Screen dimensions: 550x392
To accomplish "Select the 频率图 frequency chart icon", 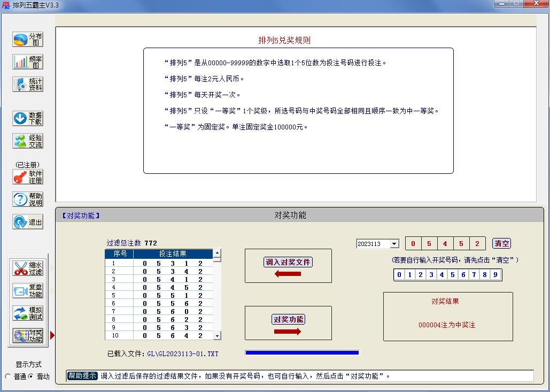I will [x=27, y=62].
